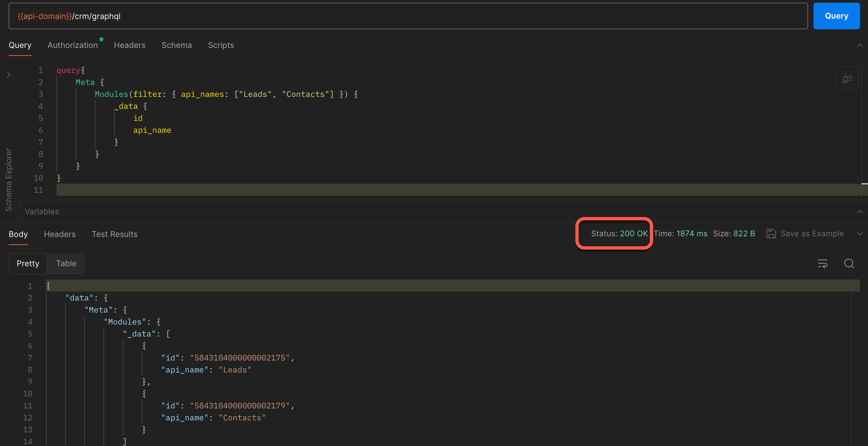Viewport: 868px width, 446px height.
Task: Click Save as Example text
Action: 812,234
